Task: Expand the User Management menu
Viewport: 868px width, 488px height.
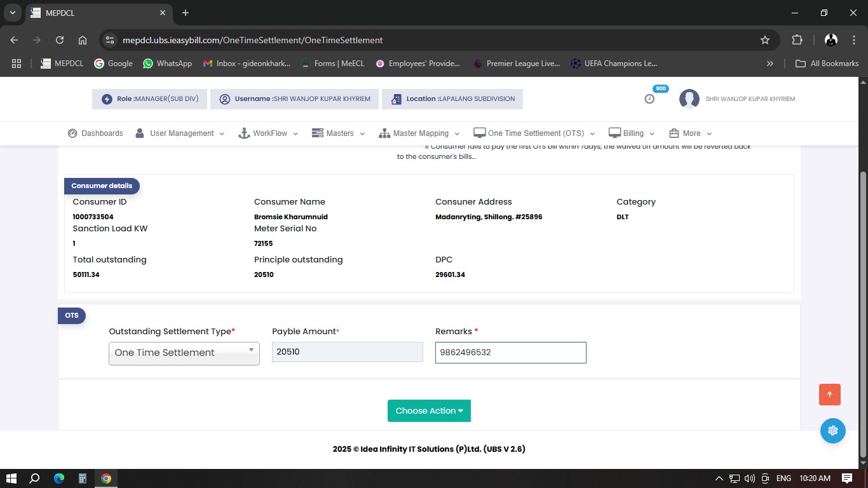Action: [x=180, y=133]
